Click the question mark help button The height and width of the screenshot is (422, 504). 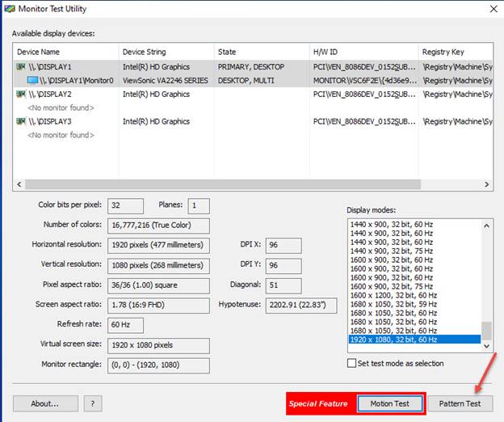click(93, 403)
